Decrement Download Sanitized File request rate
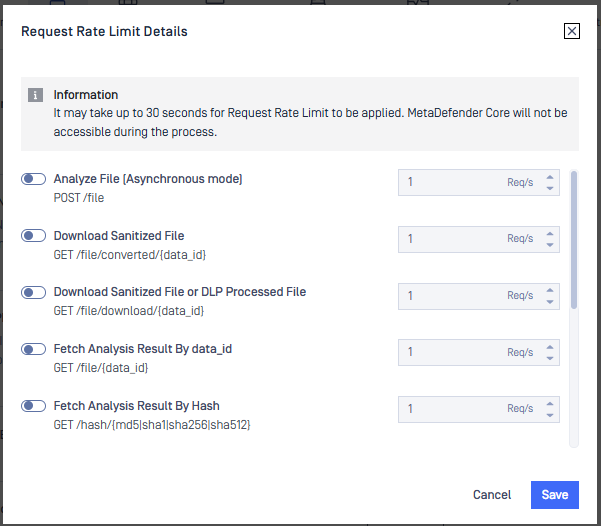 click(549, 245)
